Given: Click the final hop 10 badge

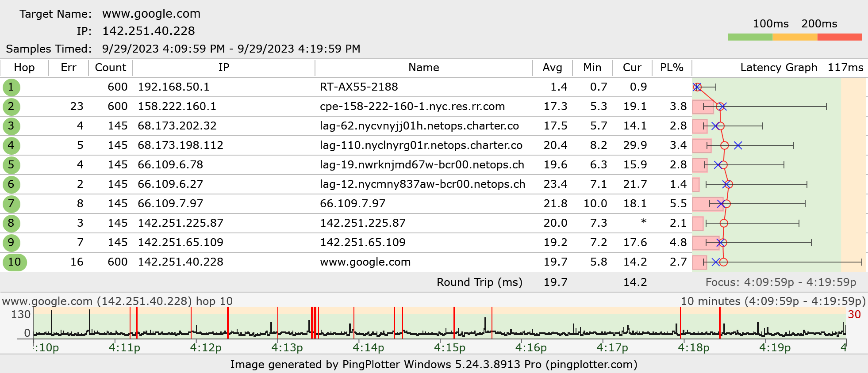Looking at the screenshot, I should [x=15, y=262].
